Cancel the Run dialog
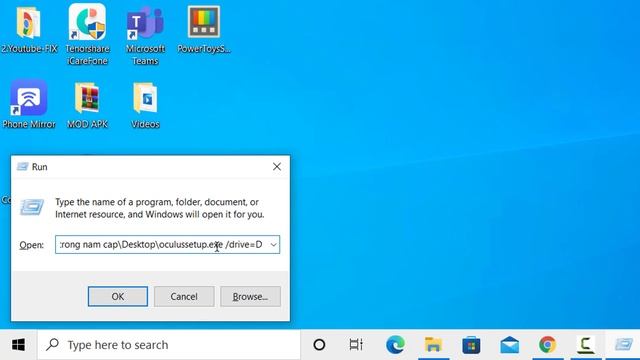 [184, 296]
